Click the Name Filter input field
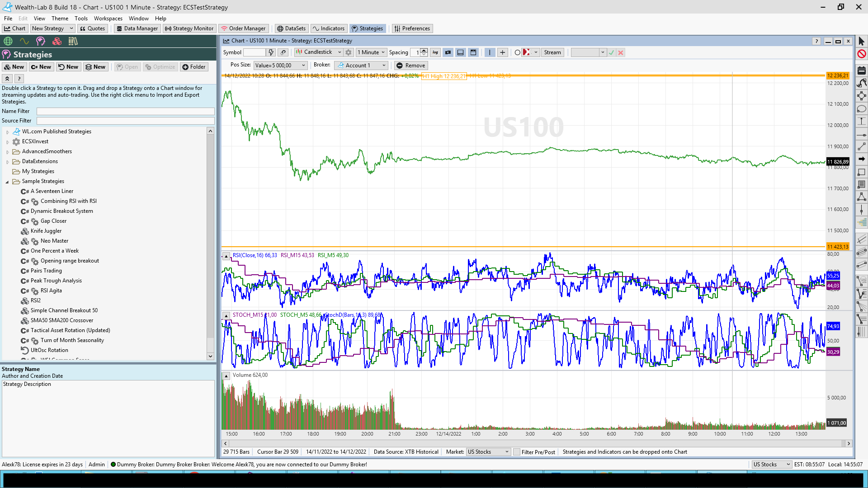Image resolution: width=868 pixels, height=488 pixels. click(x=125, y=111)
